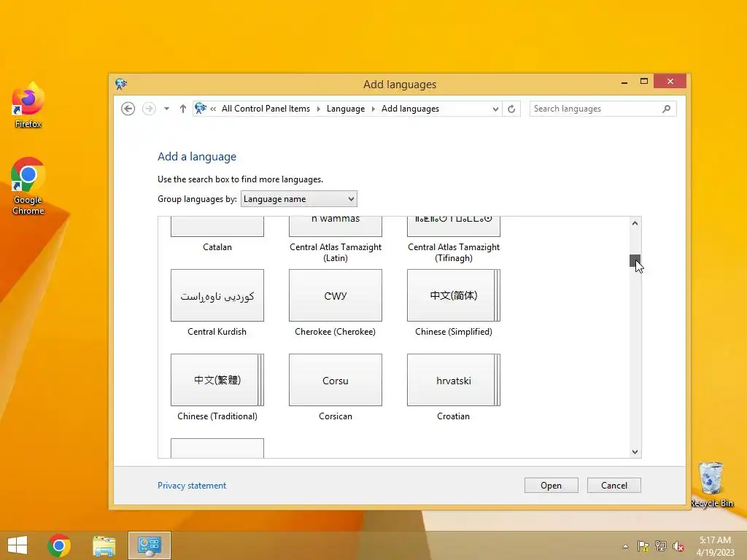Open Google Chrome desktop shortcut
Screen dimensions: 747x560
pos(28,186)
